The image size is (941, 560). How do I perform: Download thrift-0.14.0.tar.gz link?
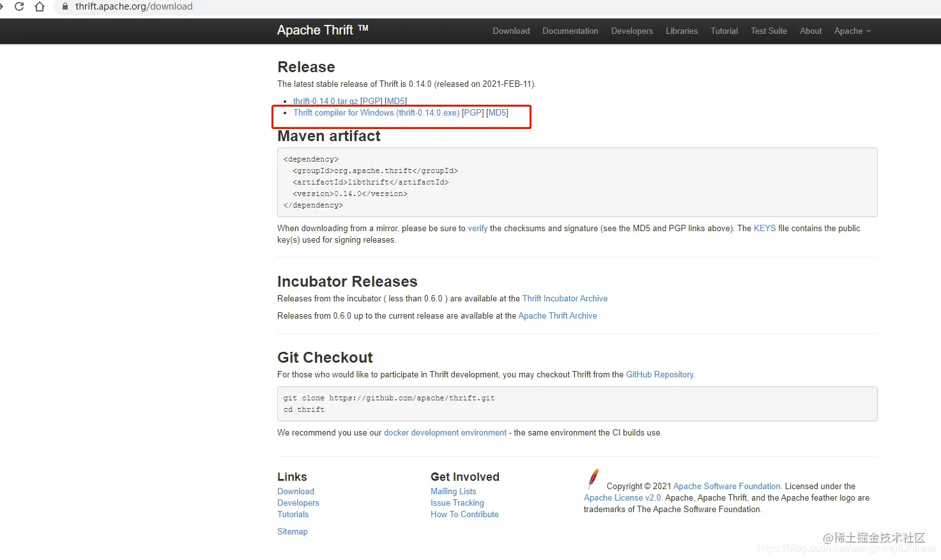(325, 101)
